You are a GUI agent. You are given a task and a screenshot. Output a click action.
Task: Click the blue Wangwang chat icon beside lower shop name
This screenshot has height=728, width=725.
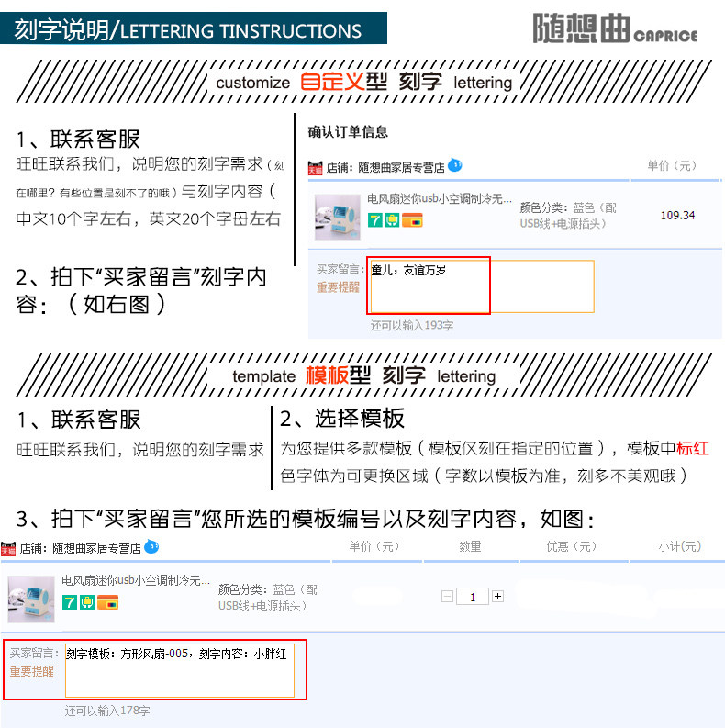click(151, 546)
